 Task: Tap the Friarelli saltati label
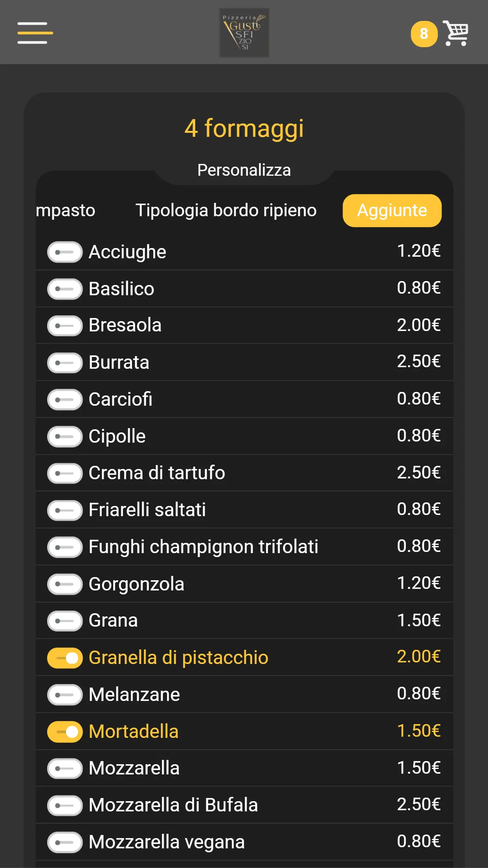[x=147, y=510]
